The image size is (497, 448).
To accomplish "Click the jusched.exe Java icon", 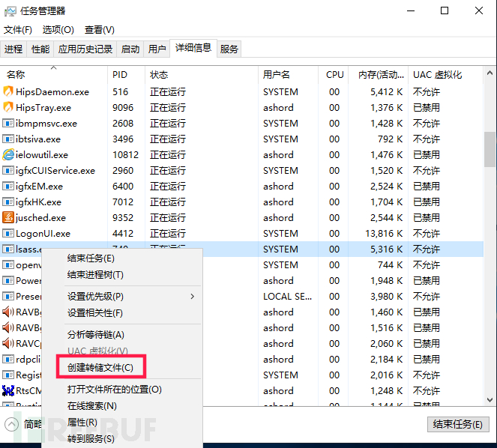I will (8, 217).
